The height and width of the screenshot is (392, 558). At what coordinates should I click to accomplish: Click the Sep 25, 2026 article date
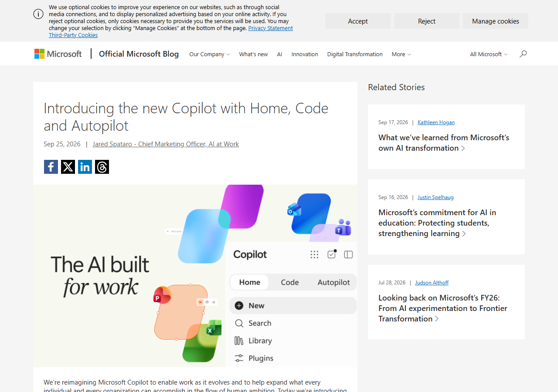point(62,144)
